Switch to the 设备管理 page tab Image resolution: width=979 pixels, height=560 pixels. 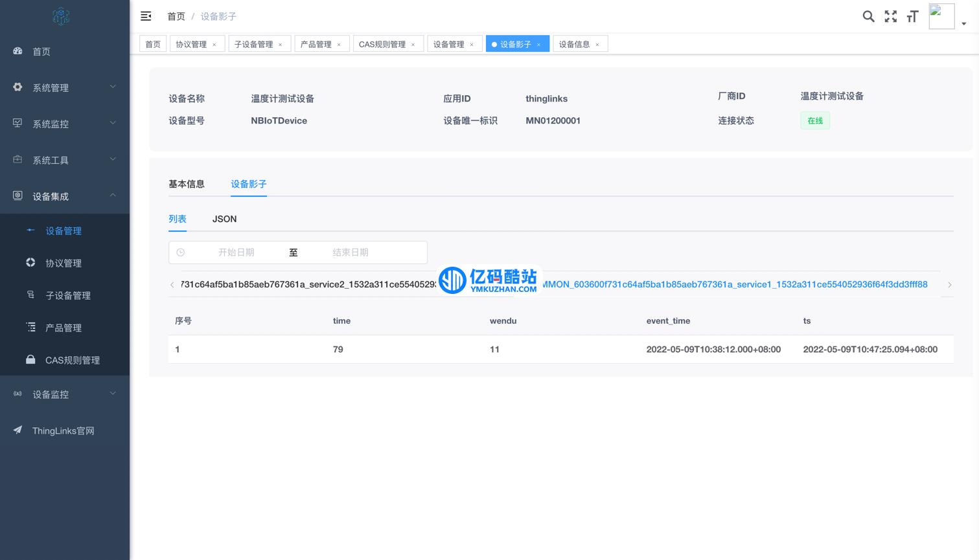tap(448, 44)
